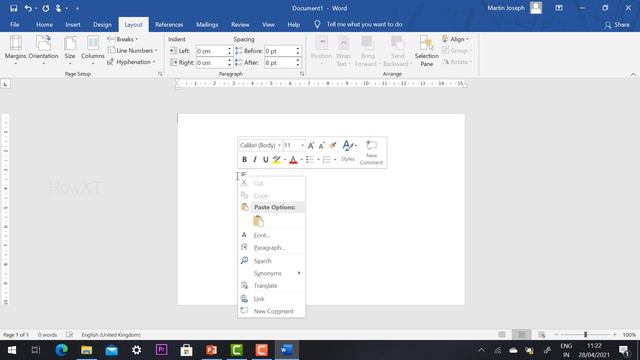Screen dimensions: 640x360
Task: Click English (United Kingdom) language status
Action: [111, 335]
